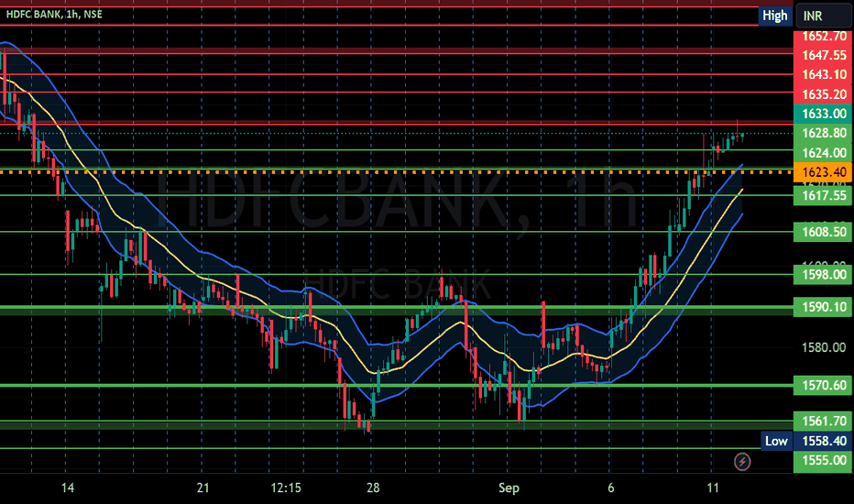The width and height of the screenshot is (854, 504).
Task: Open the INR currency selector
Action: [825, 16]
